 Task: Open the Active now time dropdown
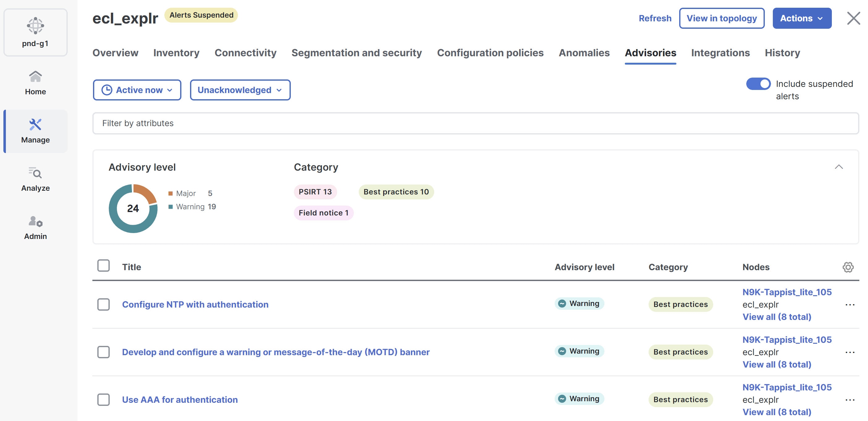[x=137, y=90]
